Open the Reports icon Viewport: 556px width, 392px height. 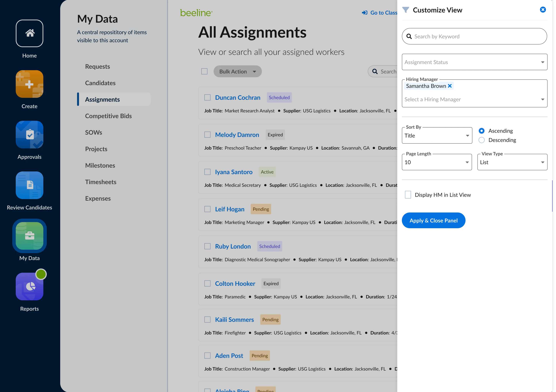(30, 287)
